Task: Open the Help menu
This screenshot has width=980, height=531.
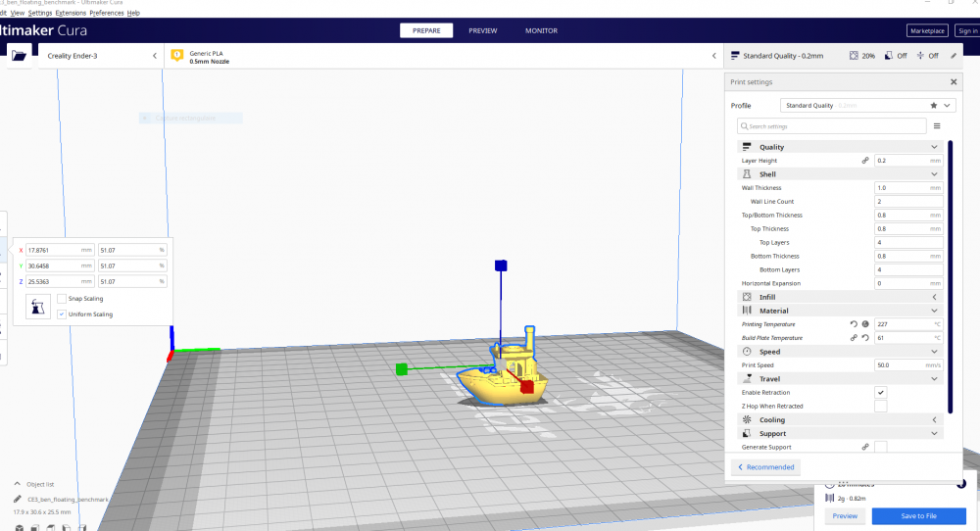Action: coord(133,13)
